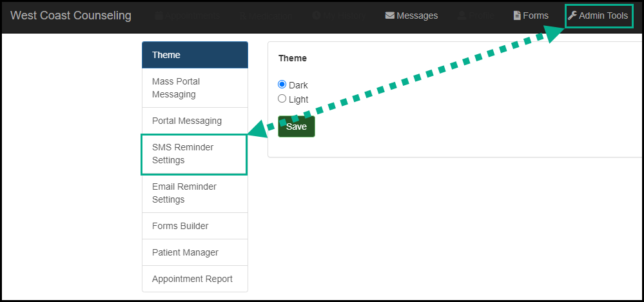Click the envelope icon beside Messages

[x=390, y=15]
